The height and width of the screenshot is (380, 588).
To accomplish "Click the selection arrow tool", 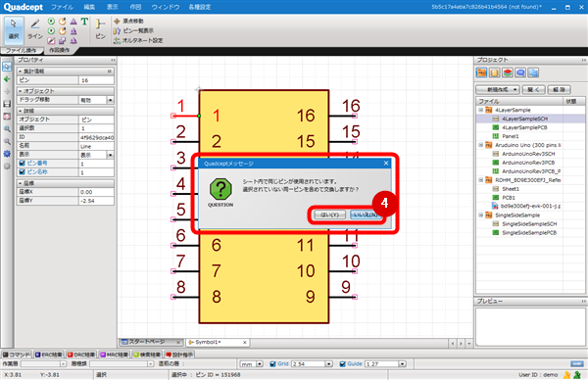I will pos(14,29).
